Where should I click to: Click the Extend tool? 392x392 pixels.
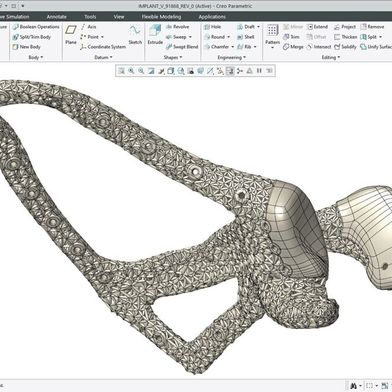318,27
